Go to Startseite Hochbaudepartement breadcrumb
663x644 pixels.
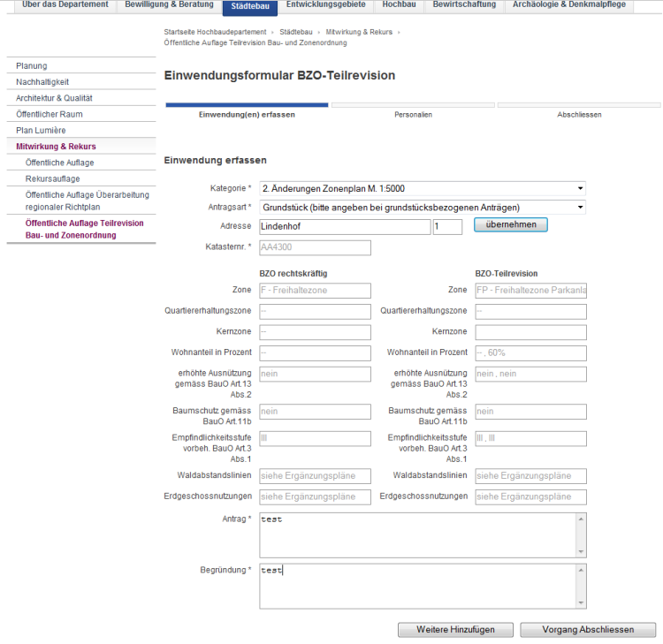click(215, 32)
